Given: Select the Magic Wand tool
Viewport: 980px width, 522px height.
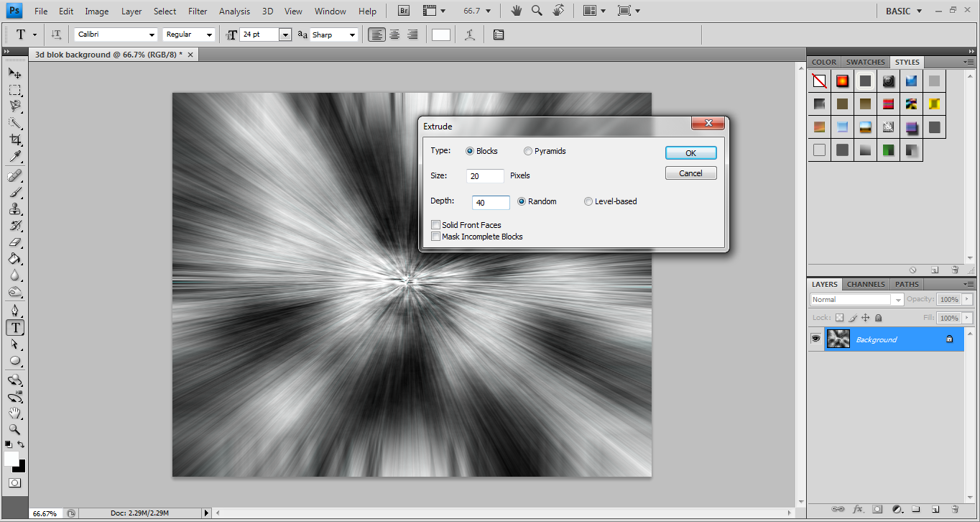Looking at the screenshot, I should (14, 123).
